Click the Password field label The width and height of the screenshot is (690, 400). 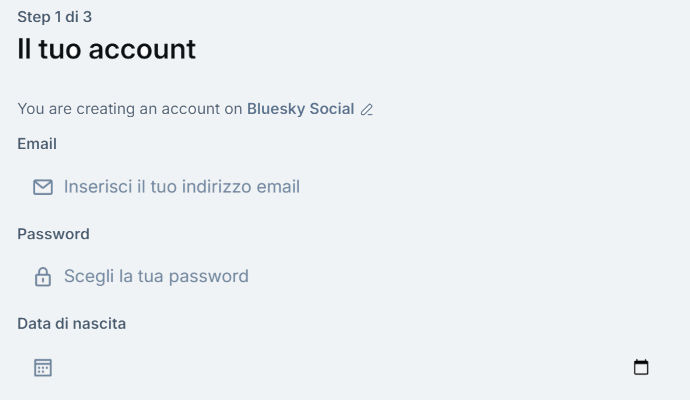pos(53,234)
